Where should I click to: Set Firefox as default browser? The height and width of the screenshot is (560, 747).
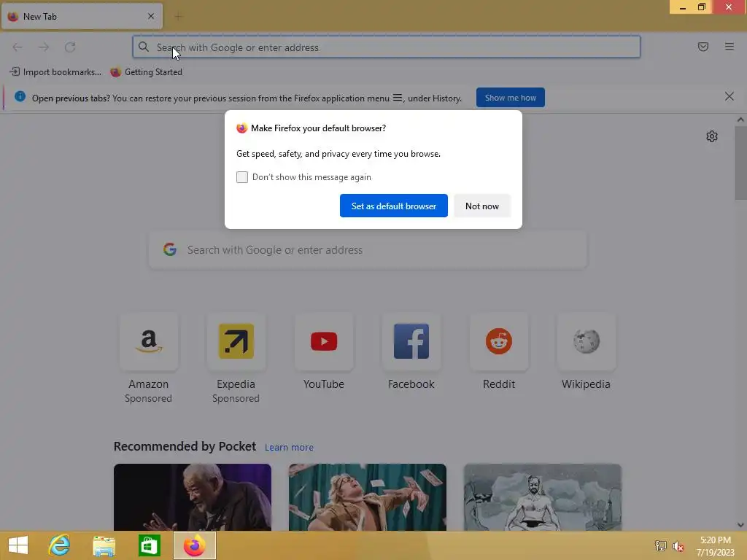coord(393,206)
